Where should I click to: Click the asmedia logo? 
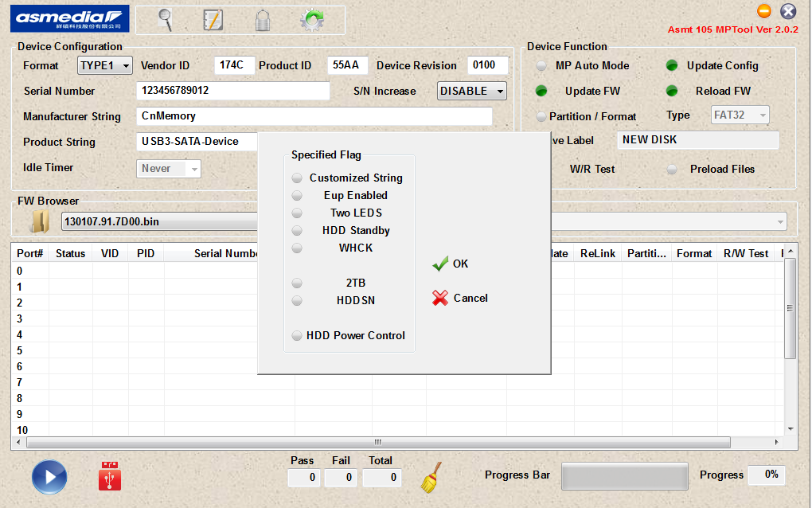pyautogui.click(x=70, y=18)
